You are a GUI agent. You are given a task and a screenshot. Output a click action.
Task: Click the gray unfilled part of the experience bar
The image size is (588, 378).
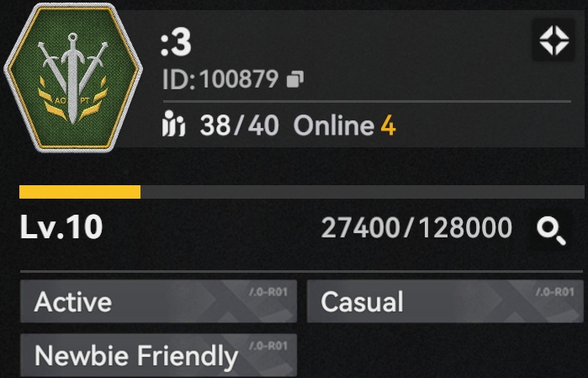coord(363,192)
